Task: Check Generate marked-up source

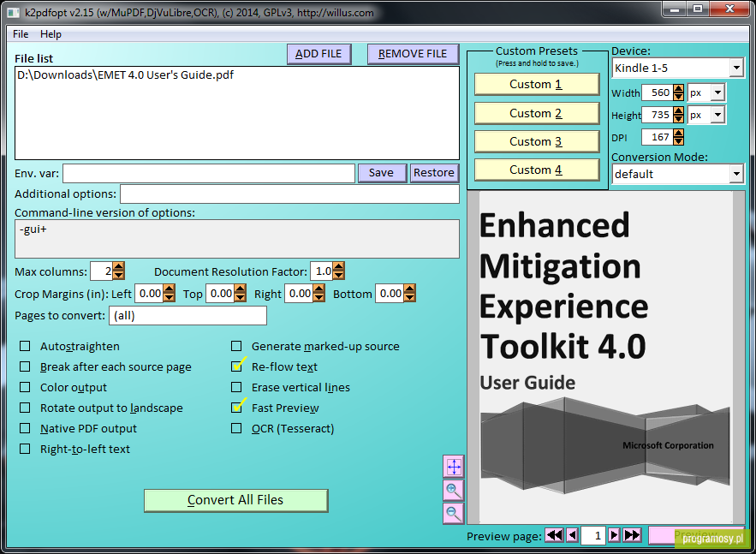Action: pyautogui.click(x=236, y=346)
